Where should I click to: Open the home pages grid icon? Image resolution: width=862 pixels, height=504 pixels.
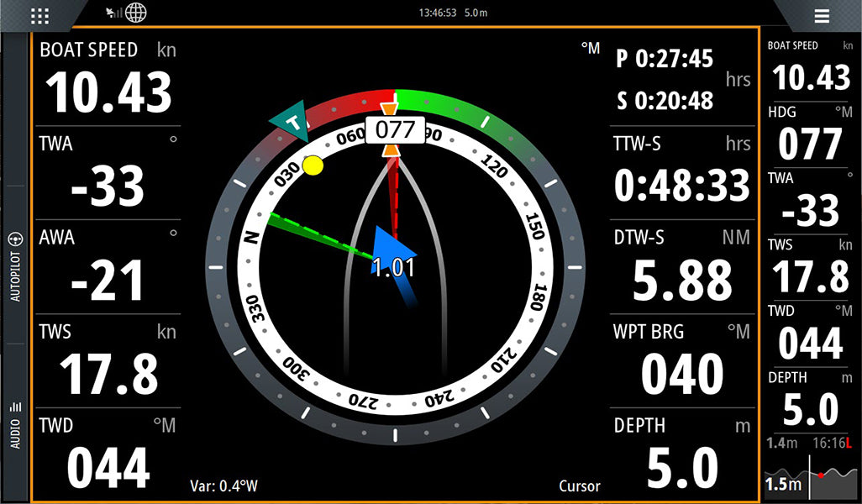point(39,16)
